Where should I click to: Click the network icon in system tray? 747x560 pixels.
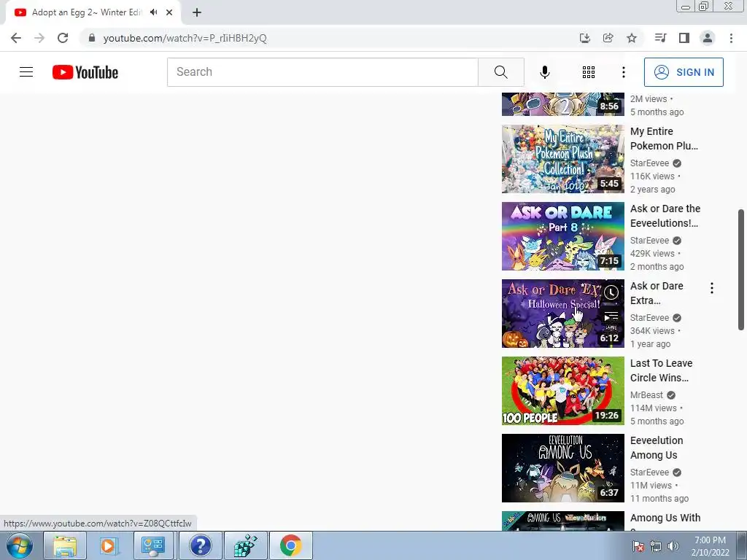pos(656,546)
